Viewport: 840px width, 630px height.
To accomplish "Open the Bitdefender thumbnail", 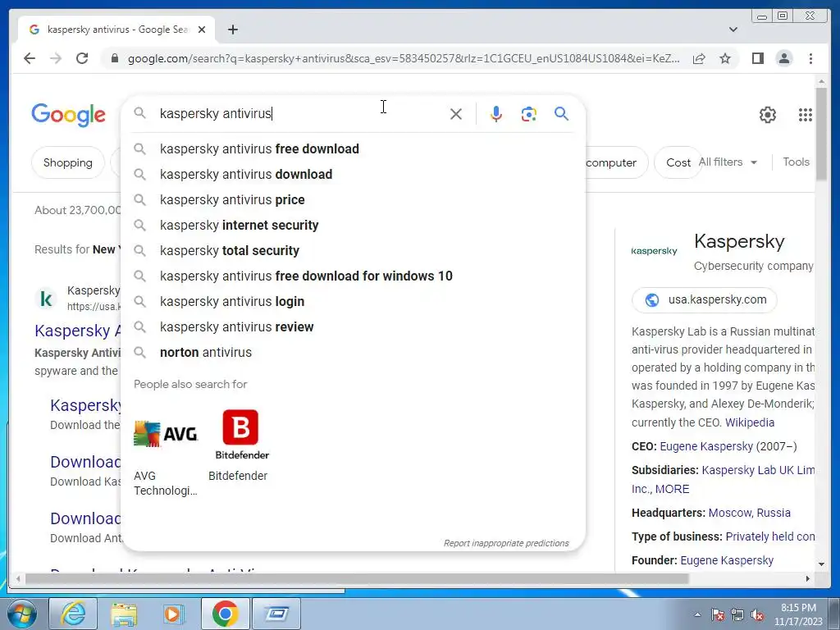I will tap(242, 434).
